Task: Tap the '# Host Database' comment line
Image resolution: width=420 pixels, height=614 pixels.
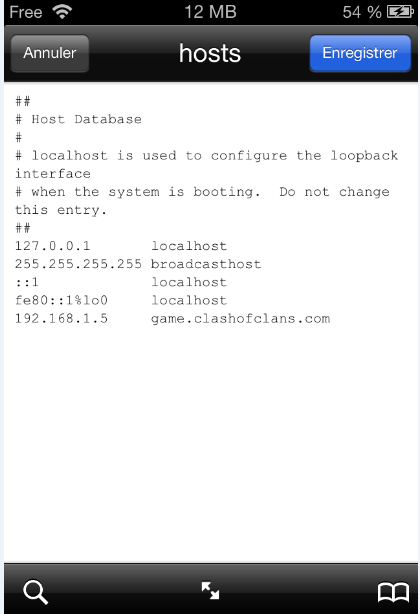Action: [78, 119]
